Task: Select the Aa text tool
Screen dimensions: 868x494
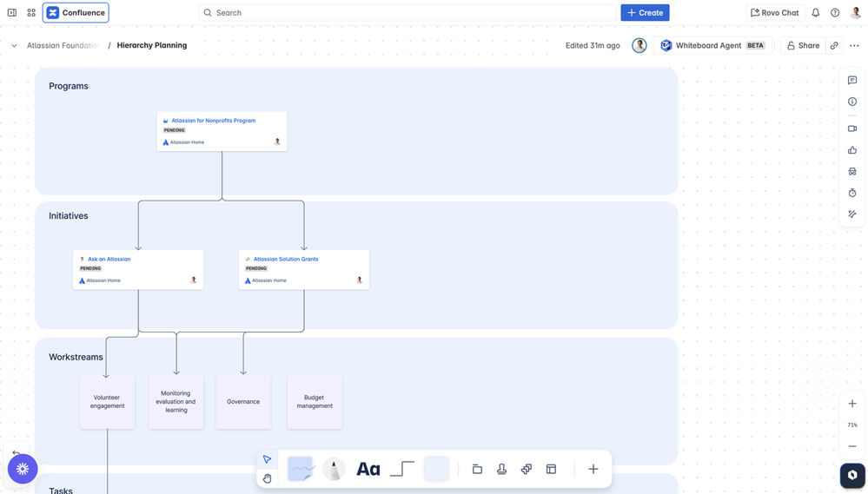Action: (x=368, y=469)
